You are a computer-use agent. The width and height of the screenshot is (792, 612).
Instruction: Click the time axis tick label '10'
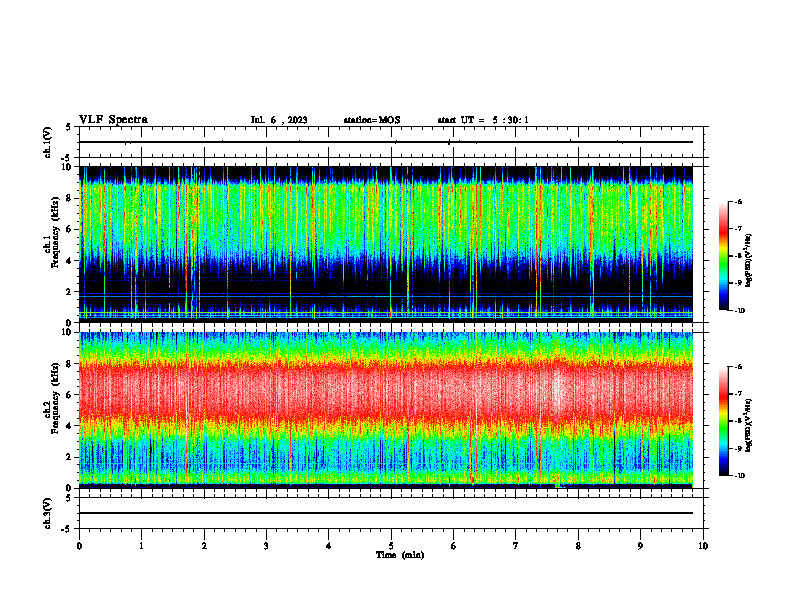pos(703,546)
